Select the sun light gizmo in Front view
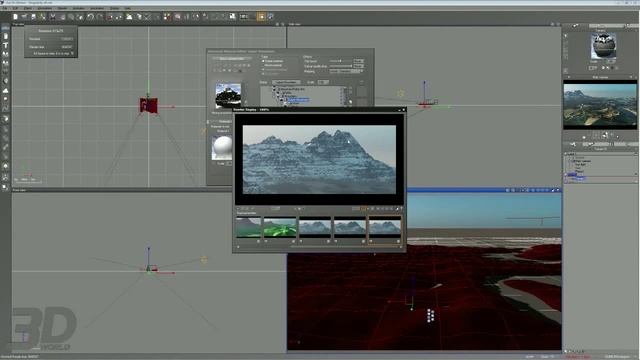This screenshot has width=640, height=360. coord(204,259)
